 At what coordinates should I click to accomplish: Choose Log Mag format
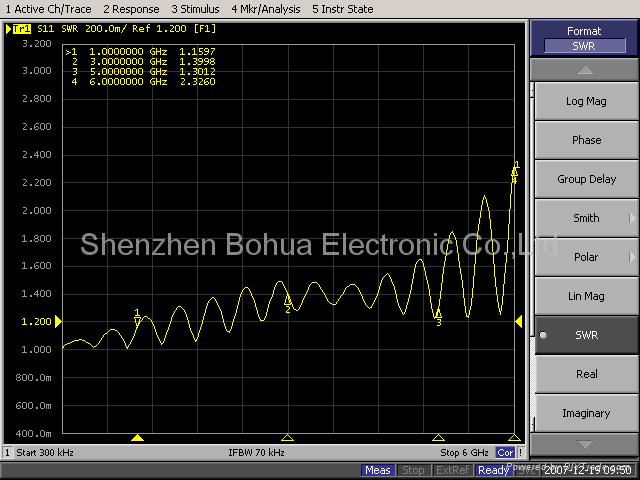pyautogui.click(x=586, y=101)
